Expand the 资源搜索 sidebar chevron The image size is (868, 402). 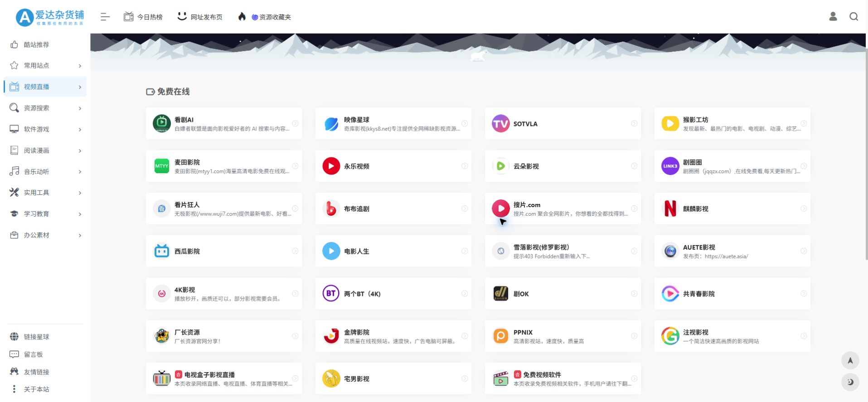pos(80,108)
